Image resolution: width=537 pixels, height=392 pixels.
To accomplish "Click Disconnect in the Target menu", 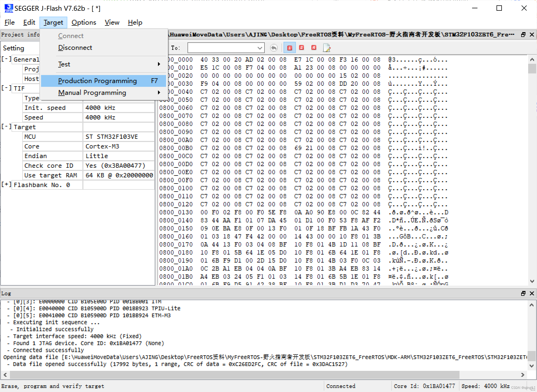I will [75, 47].
